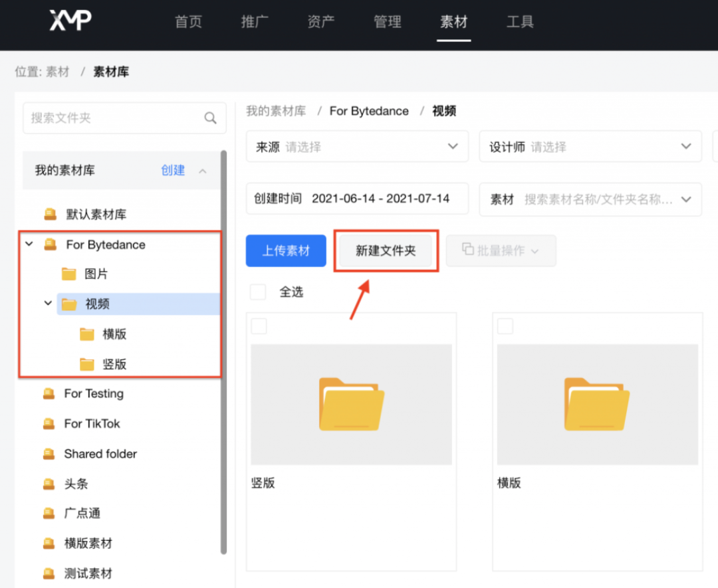Click the 横版 folder icon in tree
Screen dimensions: 718x588
pyautogui.click(x=86, y=334)
